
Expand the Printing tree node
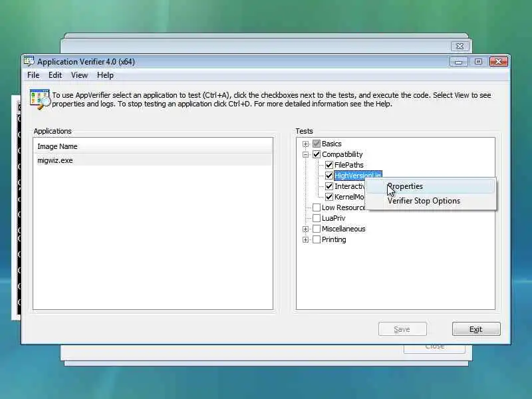(306, 240)
